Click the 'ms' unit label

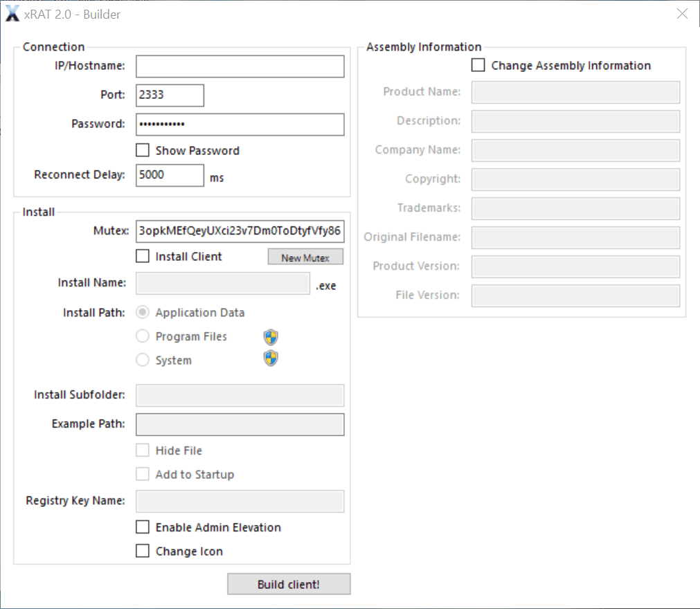point(217,178)
